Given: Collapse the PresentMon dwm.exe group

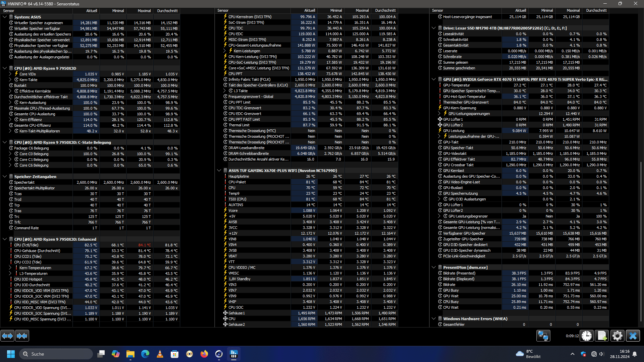Looking at the screenshot, I should [x=434, y=267].
